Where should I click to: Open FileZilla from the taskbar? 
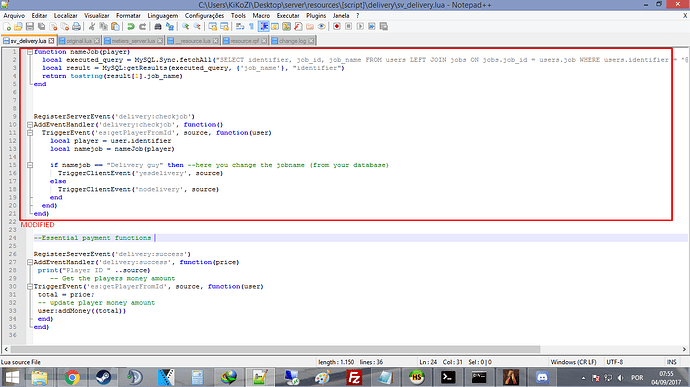(x=354, y=378)
